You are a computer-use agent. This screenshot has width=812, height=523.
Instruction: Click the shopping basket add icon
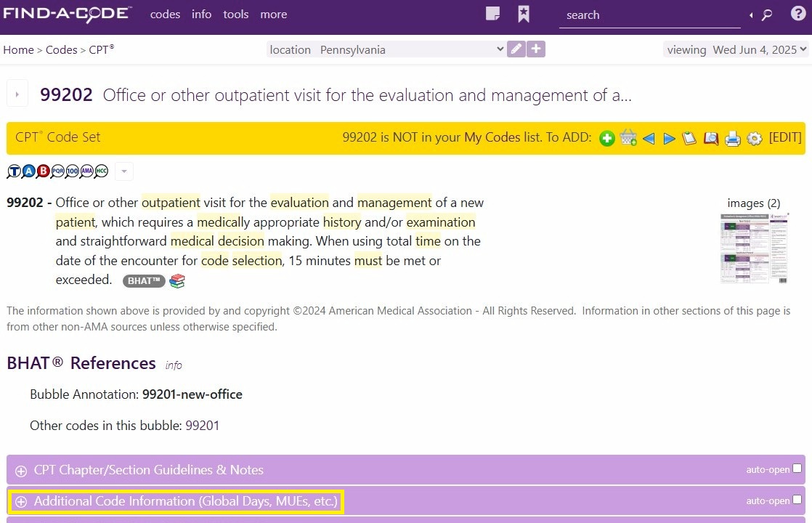pyautogui.click(x=628, y=138)
